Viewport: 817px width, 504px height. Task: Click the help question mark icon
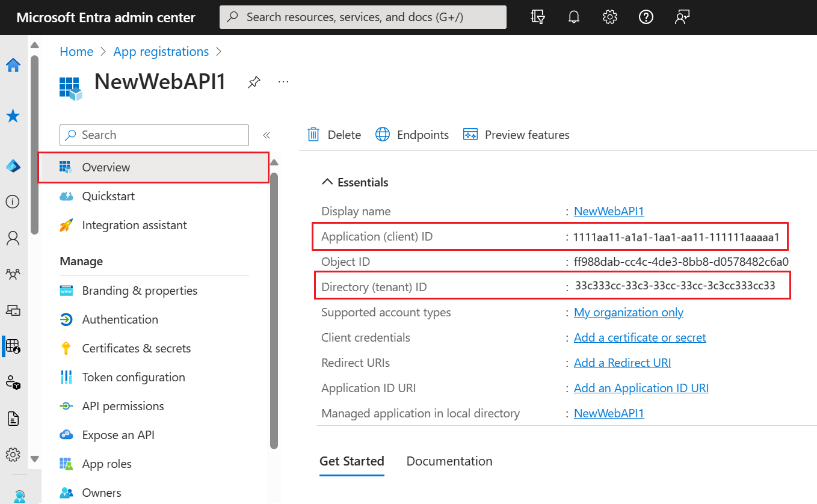coord(646,17)
